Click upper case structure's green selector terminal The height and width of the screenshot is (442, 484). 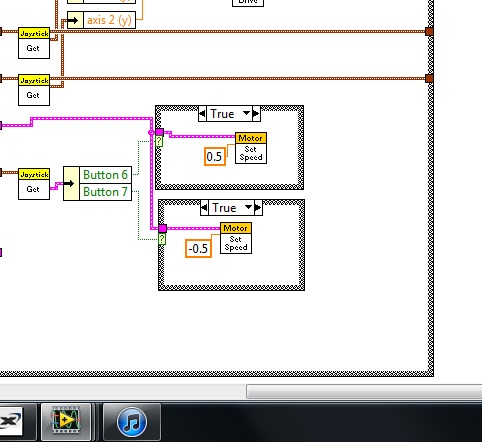[x=159, y=141]
